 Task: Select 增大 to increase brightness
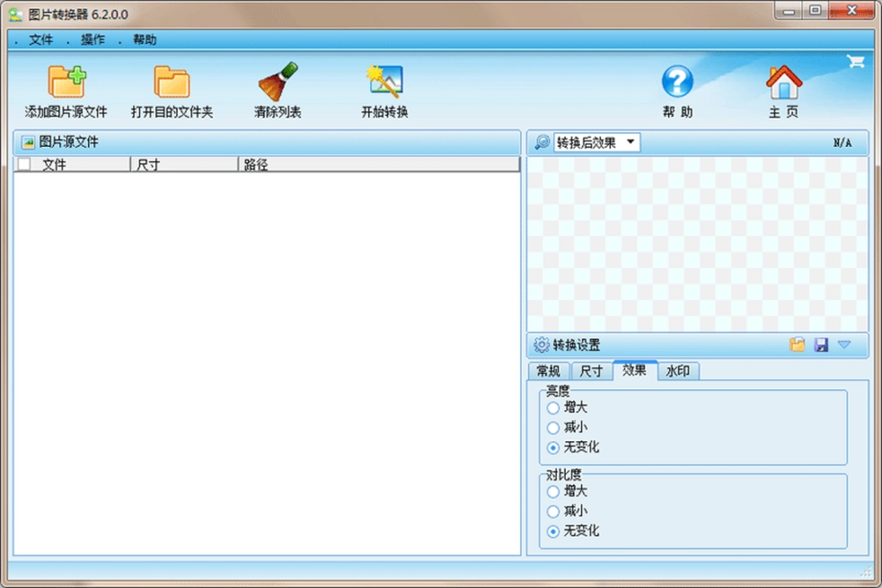[553, 407]
